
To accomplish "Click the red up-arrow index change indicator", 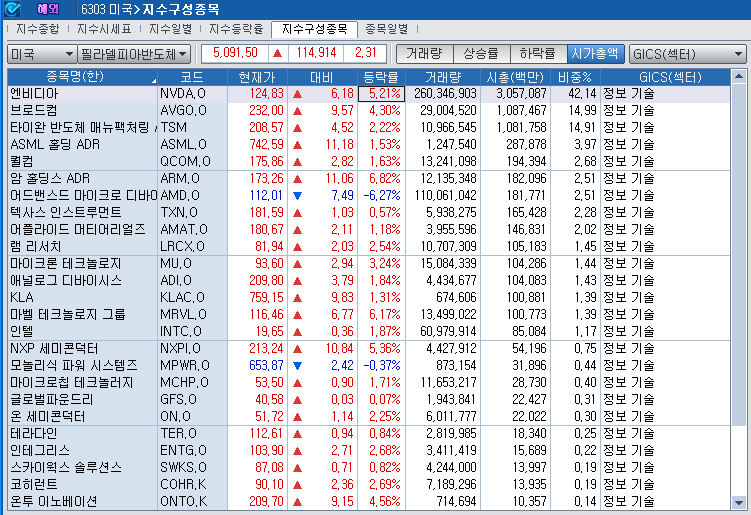I will (277, 53).
